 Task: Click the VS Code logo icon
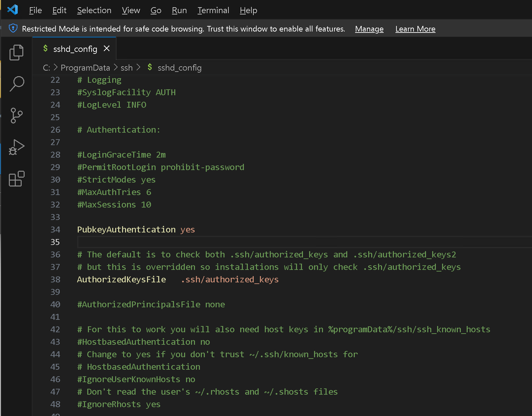[x=12, y=10]
